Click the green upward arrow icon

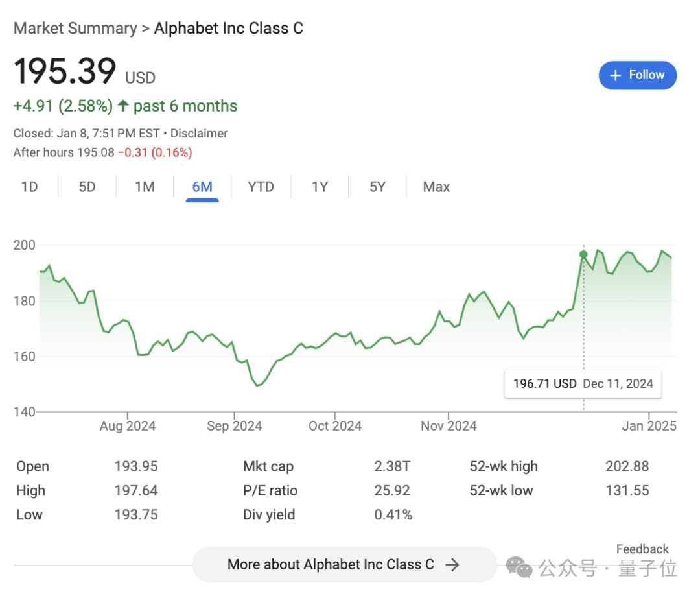point(123,106)
